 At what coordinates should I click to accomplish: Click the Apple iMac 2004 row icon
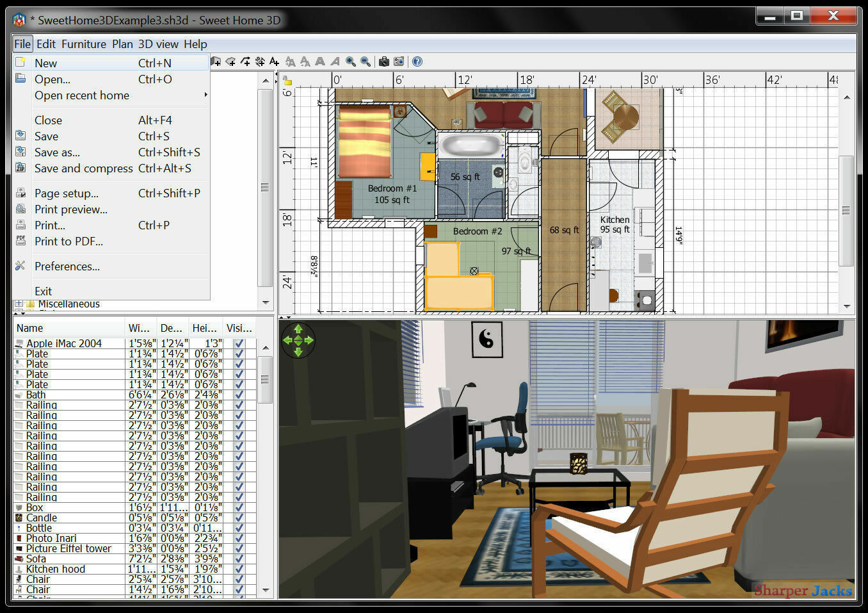tap(19, 343)
